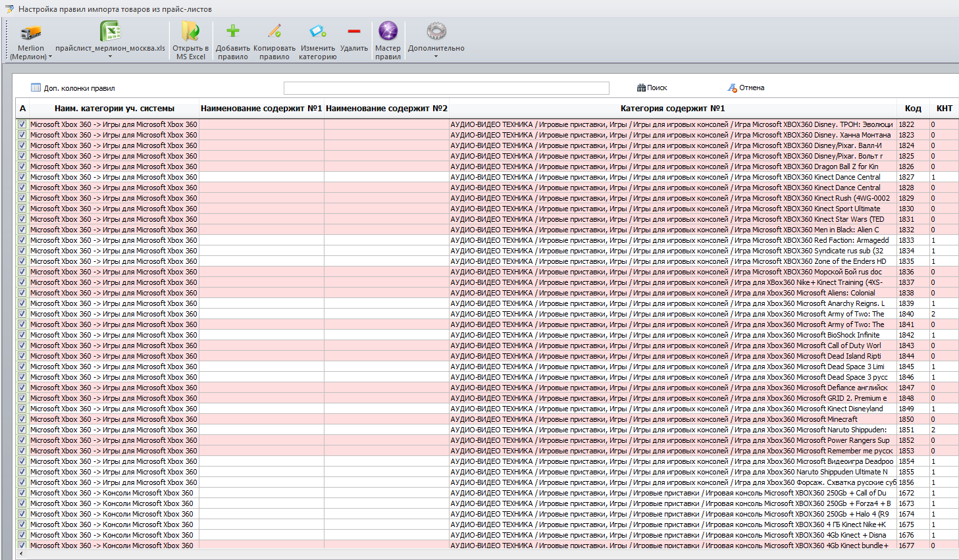Toggle the checkbox for the code 1850 row

(22, 419)
